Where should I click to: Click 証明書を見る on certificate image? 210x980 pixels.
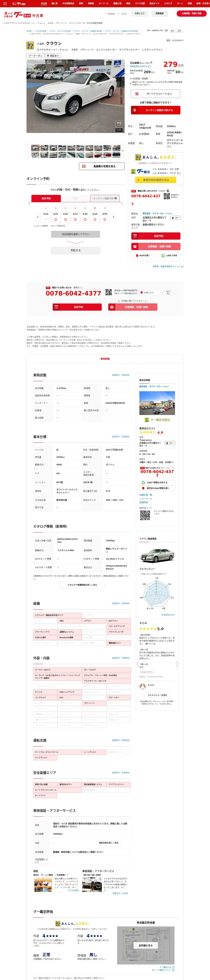[x=146, y=945]
